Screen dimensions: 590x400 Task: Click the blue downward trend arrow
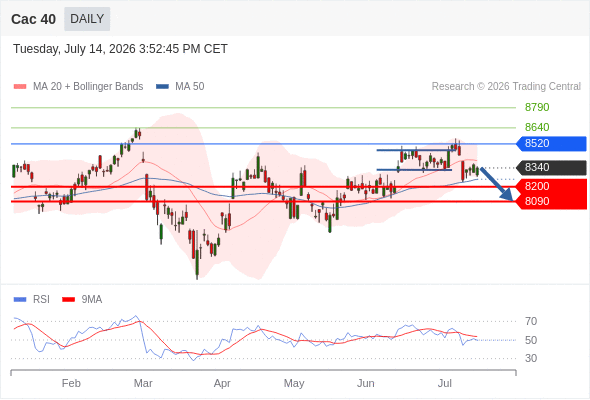point(497,184)
